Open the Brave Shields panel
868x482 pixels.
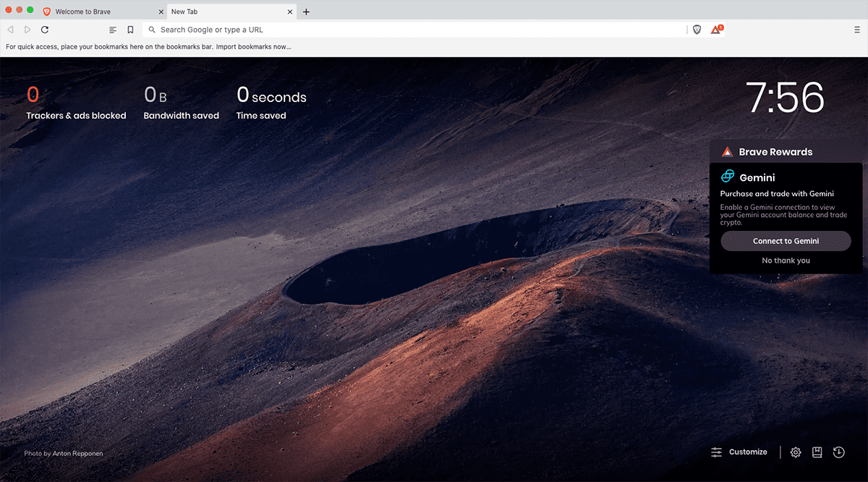(696, 30)
